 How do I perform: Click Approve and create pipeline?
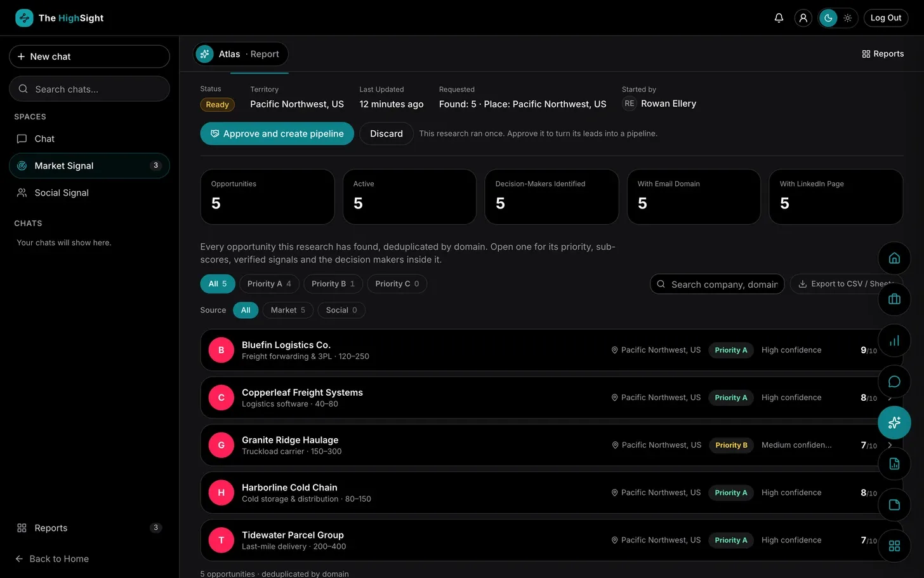(x=277, y=133)
